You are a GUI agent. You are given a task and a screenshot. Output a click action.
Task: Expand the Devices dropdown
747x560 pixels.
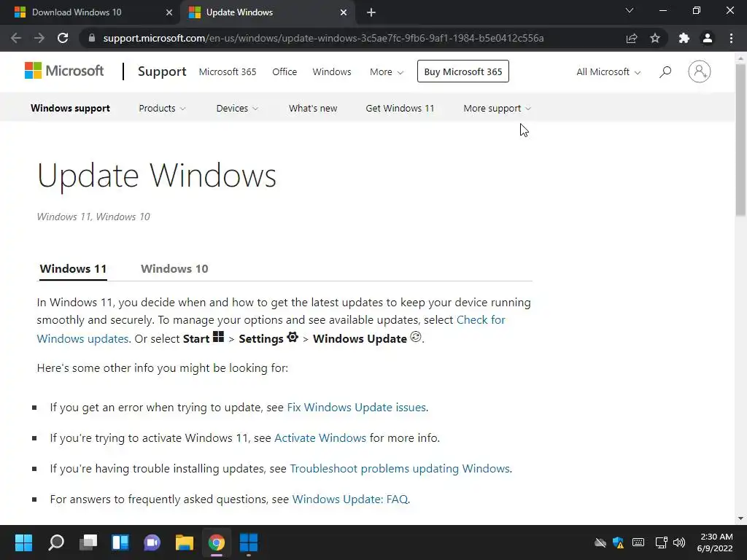[237, 109]
